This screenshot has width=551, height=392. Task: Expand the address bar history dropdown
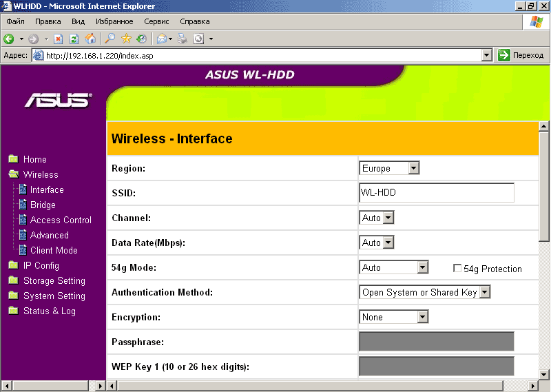[x=487, y=55]
